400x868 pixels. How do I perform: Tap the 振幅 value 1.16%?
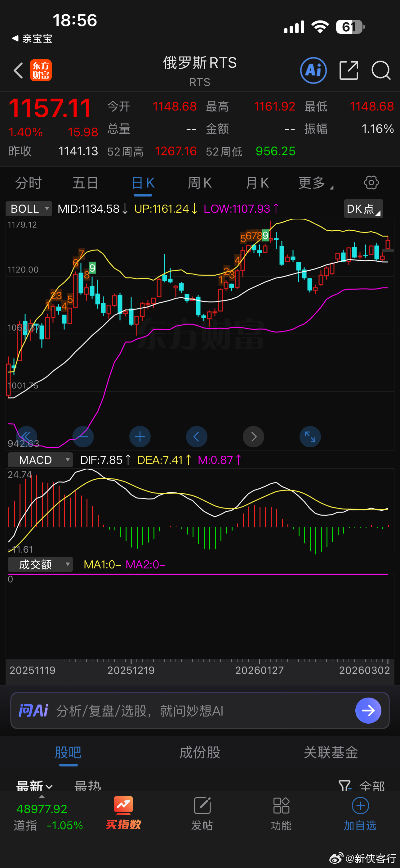point(377,129)
